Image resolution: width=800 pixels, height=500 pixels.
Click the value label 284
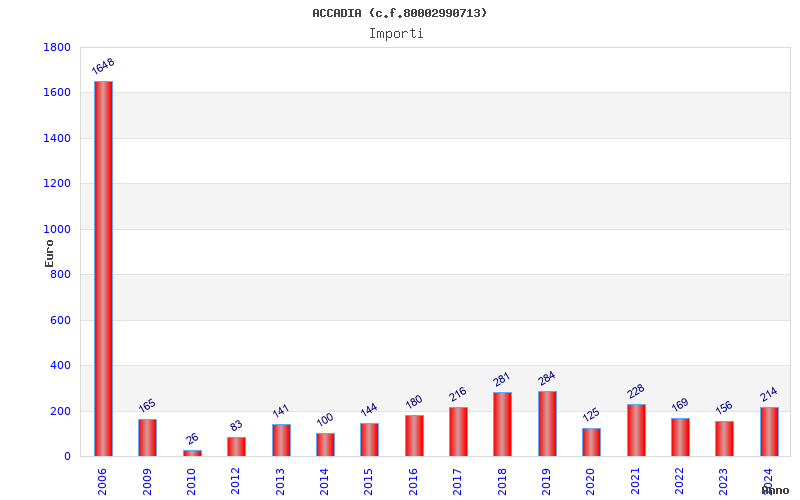coord(546,378)
